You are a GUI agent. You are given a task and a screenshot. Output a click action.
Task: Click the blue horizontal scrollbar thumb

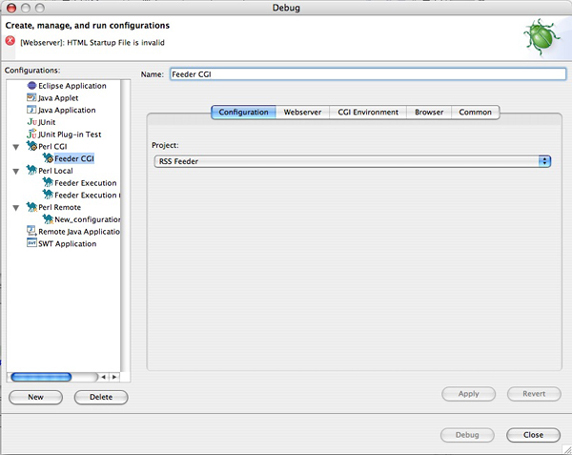click(41, 377)
